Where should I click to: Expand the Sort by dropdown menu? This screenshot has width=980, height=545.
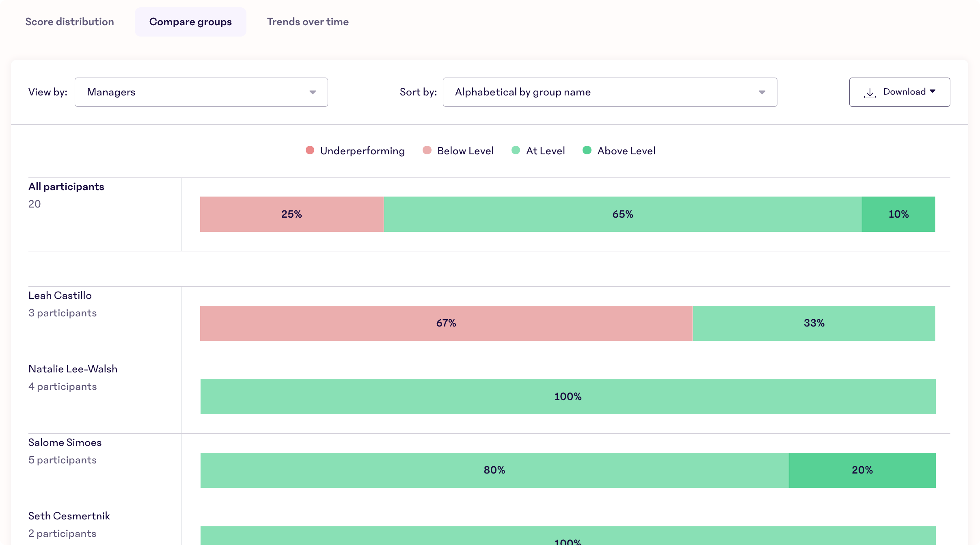pyautogui.click(x=763, y=92)
